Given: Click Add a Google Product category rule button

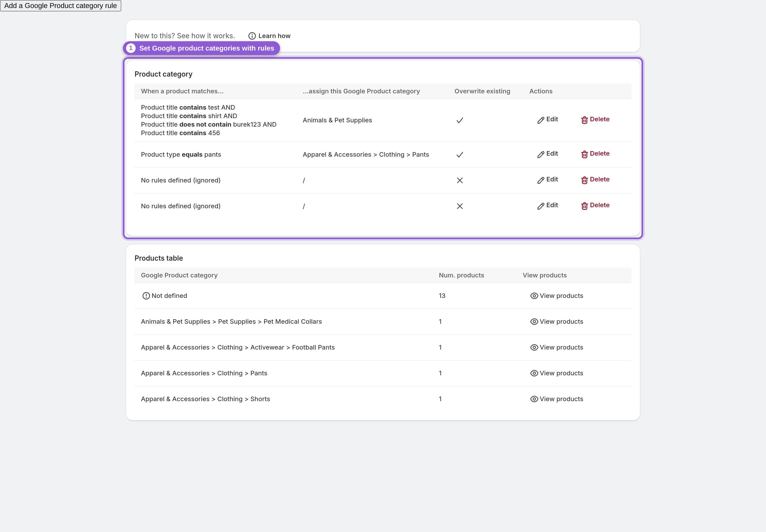Looking at the screenshot, I should pyautogui.click(x=60, y=6).
